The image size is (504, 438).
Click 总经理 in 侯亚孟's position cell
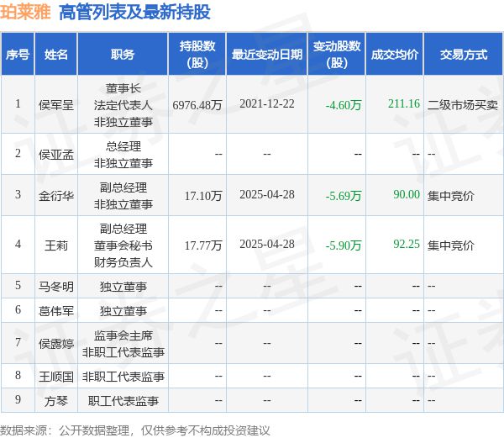pyautogui.click(x=123, y=146)
